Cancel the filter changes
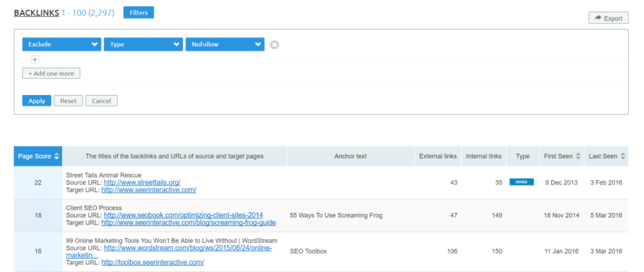Viewport: 644px width, 272px height. coord(101,101)
